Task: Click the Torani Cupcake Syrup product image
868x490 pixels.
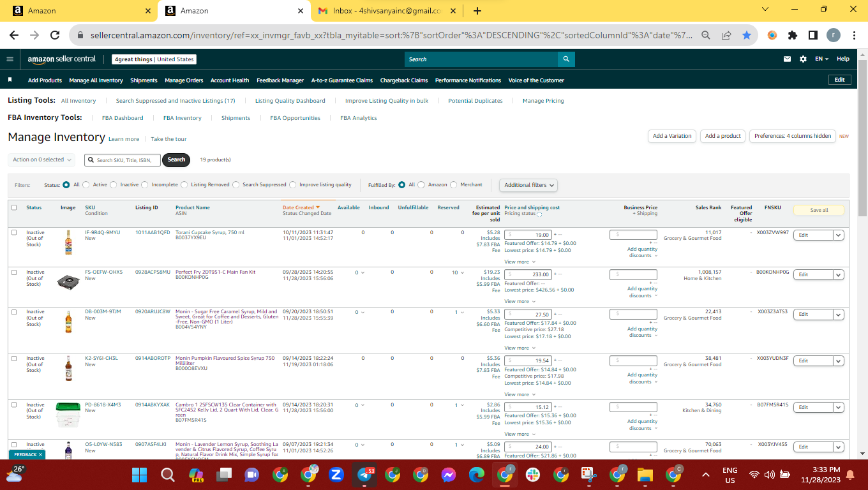Action: 68,243
